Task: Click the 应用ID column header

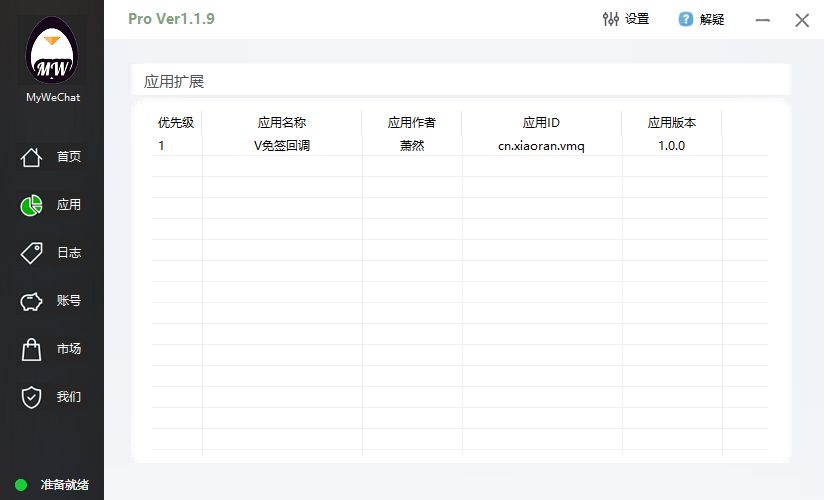Action: pos(541,123)
